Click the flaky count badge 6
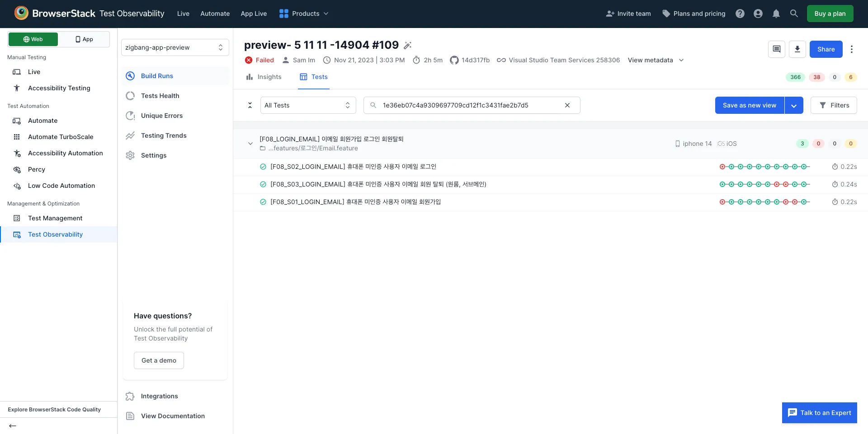Image resolution: width=868 pixels, height=434 pixels. click(851, 77)
